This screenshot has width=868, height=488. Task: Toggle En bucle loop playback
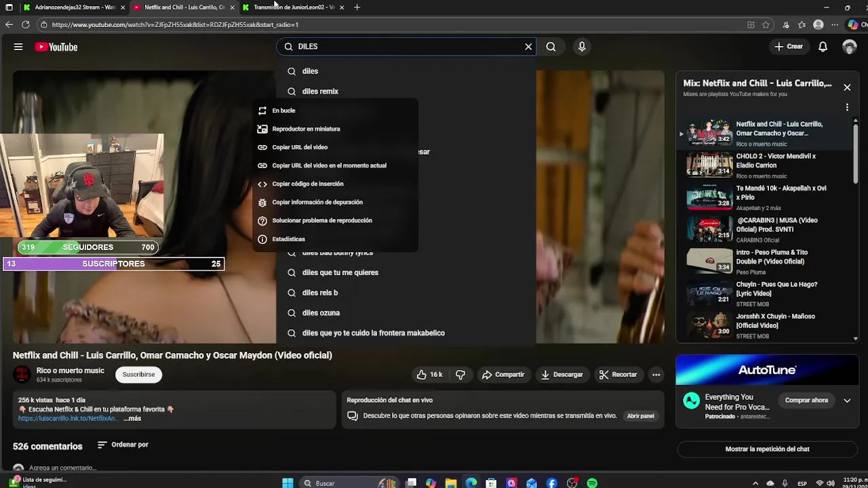(335, 110)
